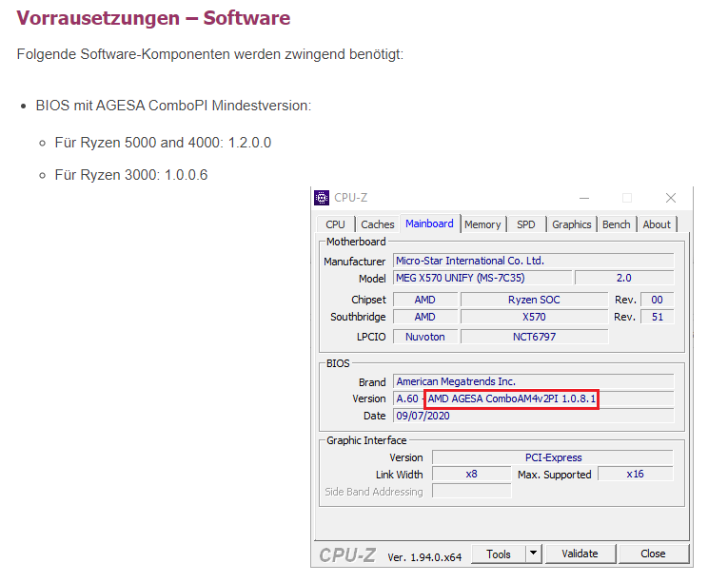Click the Für Ryzen 3000: 1.0.0.6 line
The height and width of the screenshot is (583, 728).
tap(131, 175)
